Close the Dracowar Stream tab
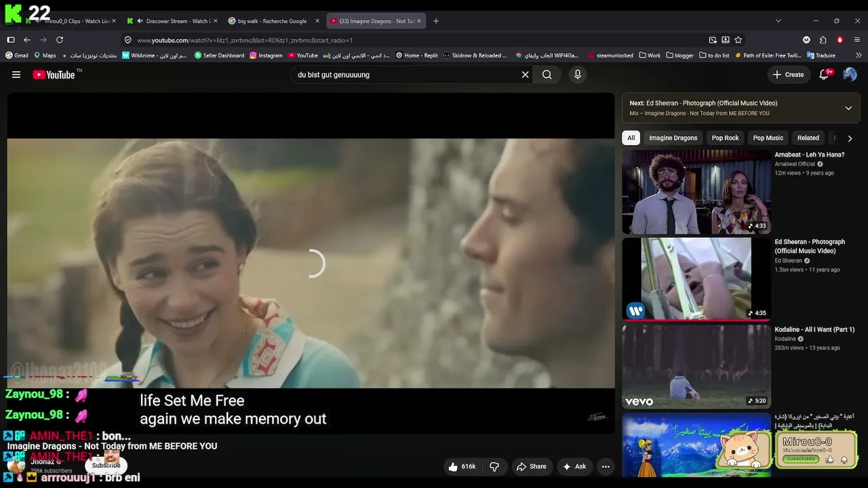The width and height of the screenshot is (868, 488). (216, 21)
